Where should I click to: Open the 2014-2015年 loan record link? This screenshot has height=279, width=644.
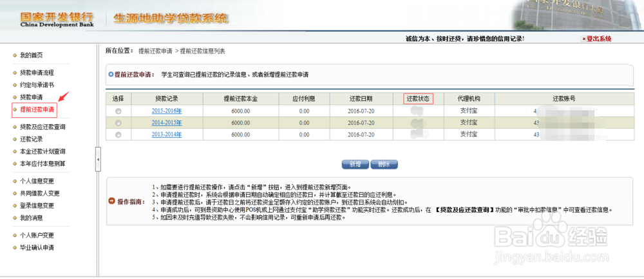point(166,123)
